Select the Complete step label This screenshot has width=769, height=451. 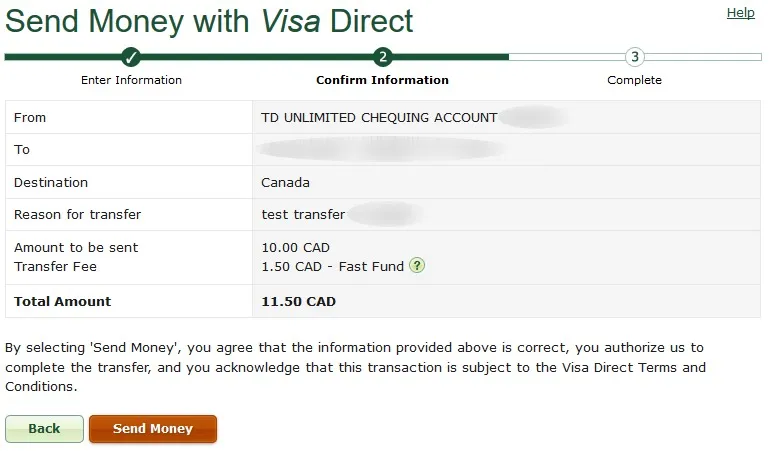click(634, 80)
